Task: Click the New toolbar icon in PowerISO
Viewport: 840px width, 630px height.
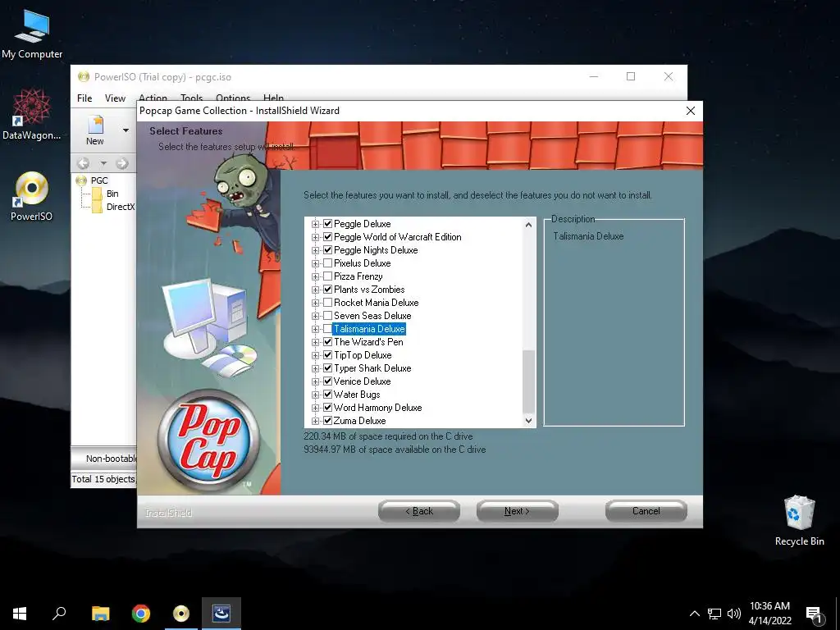Action: pyautogui.click(x=95, y=130)
